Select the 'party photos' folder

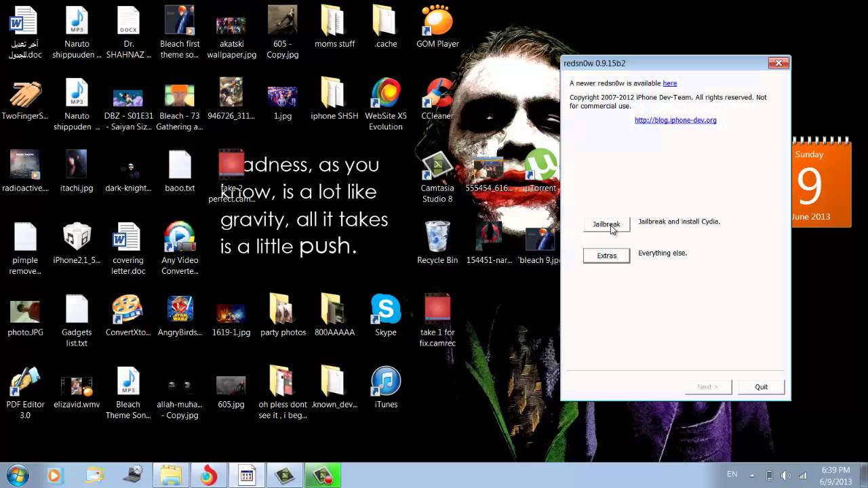(283, 314)
